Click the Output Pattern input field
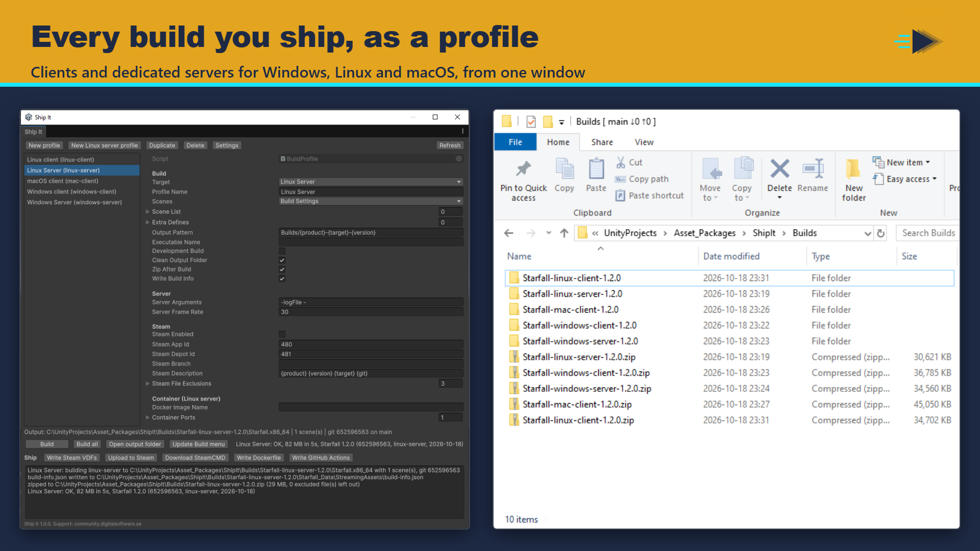Image resolution: width=980 pixels, height=551 pixels. pyautogui.click(x=371, y=233)
